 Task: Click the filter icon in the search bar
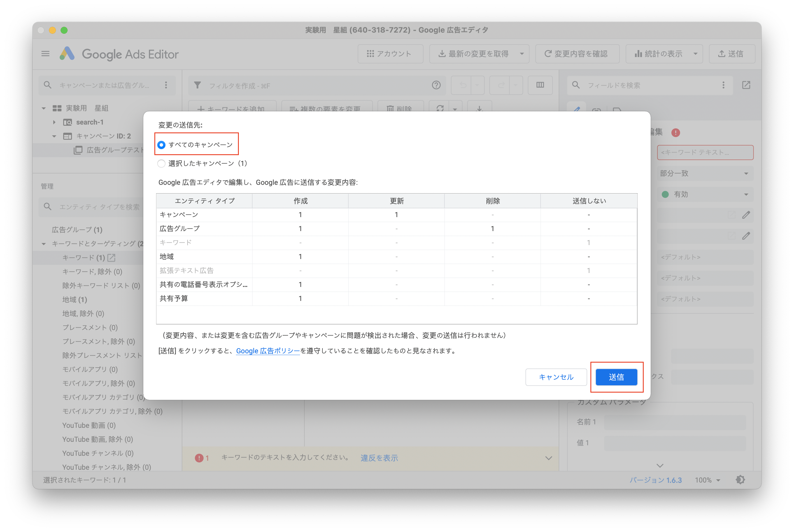[197, 86]
